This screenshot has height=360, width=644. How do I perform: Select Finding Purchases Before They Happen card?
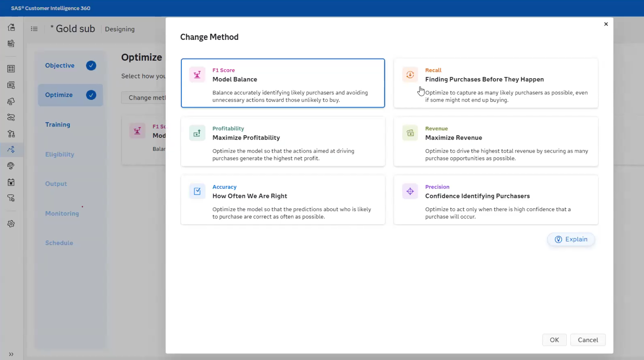[496, 83]
